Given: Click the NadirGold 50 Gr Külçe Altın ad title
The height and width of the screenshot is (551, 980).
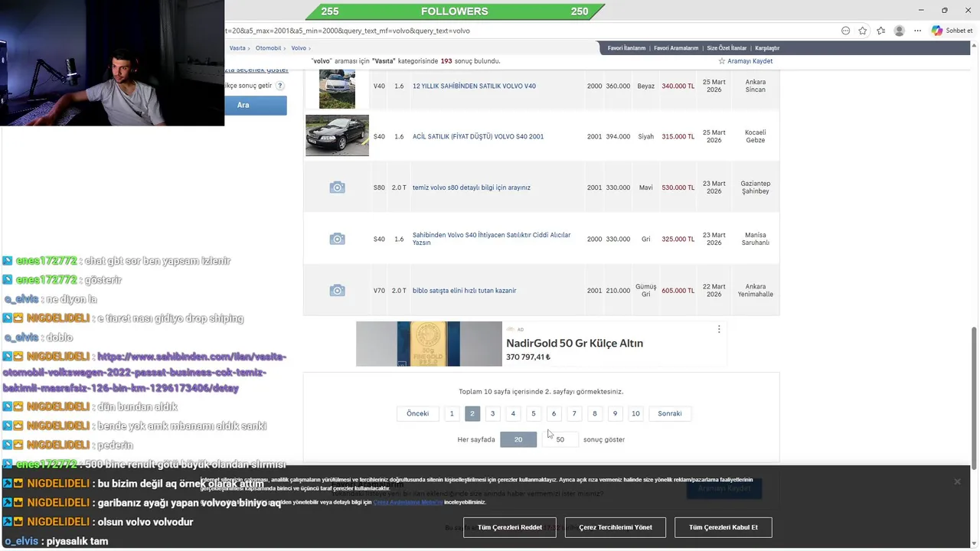Looking at the screenshot, I should (x=574, y=344).
